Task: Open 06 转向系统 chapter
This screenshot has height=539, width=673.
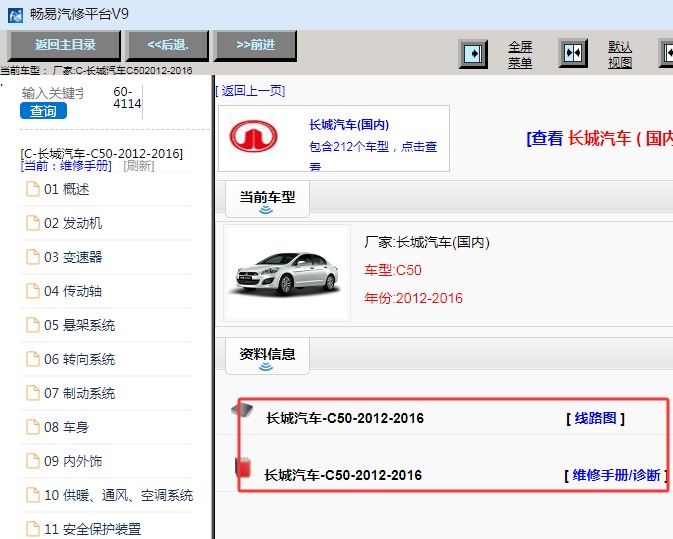Action: pyautogui.click(x=79, y=359)
